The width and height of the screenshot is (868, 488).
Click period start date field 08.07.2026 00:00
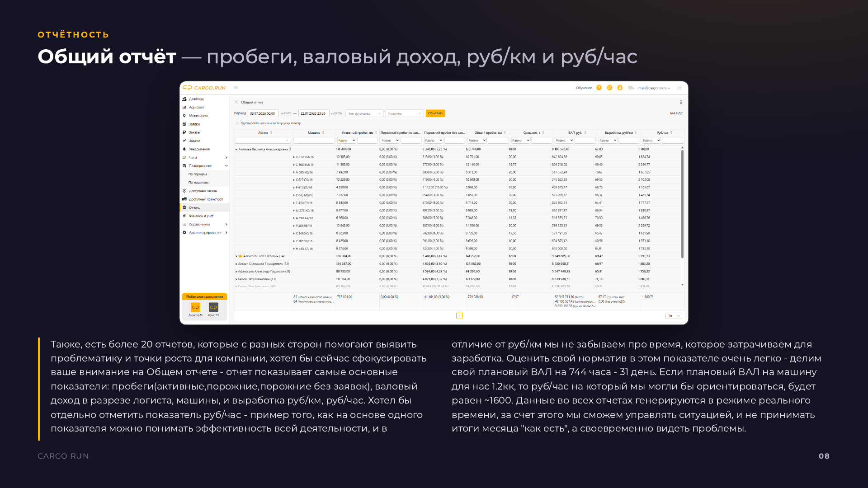pyautogui.click(x=263, y=113)
